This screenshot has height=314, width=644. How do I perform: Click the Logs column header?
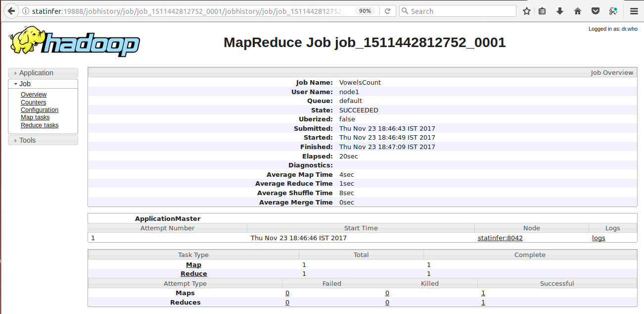(x=613, y=228)
